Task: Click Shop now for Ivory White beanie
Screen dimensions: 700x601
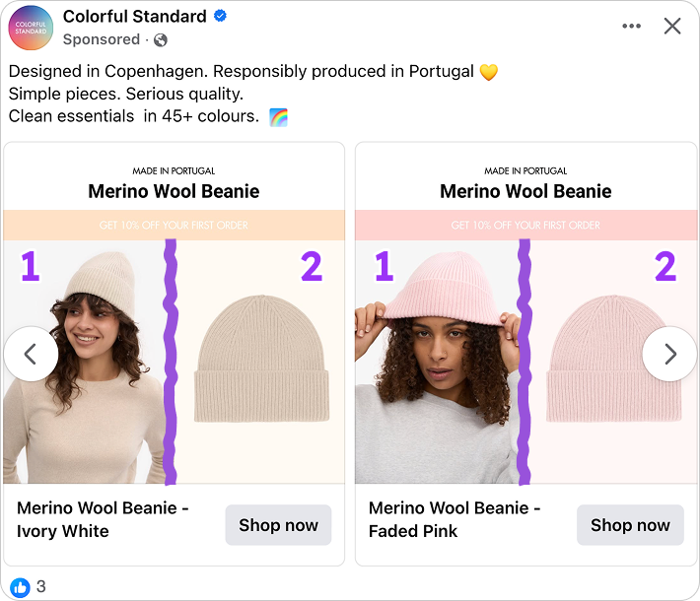Action: click(278, 525)
